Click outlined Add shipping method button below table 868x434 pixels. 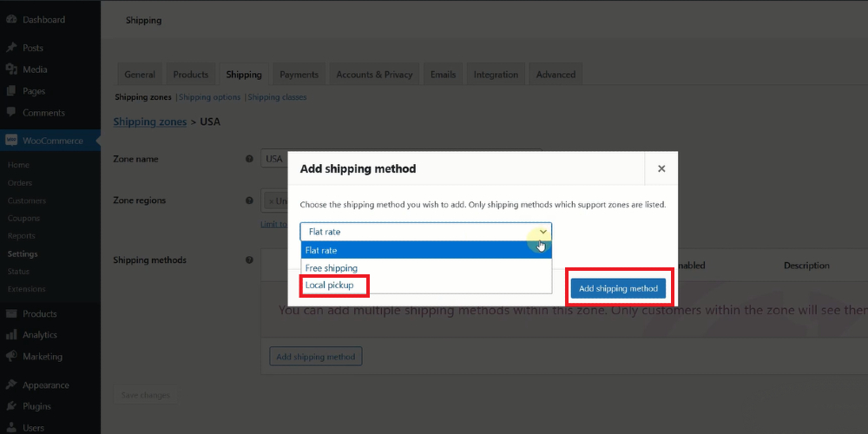(316, 357)
